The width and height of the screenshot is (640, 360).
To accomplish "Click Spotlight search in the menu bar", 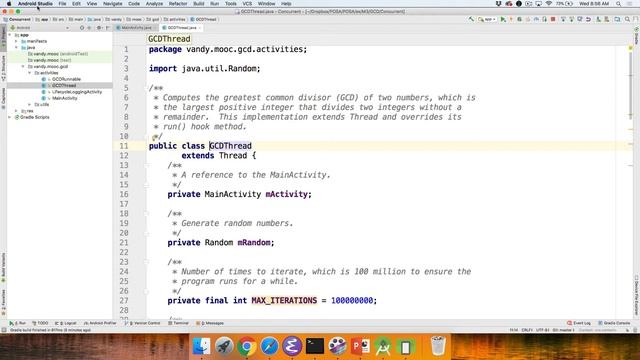I will [618, 4].
